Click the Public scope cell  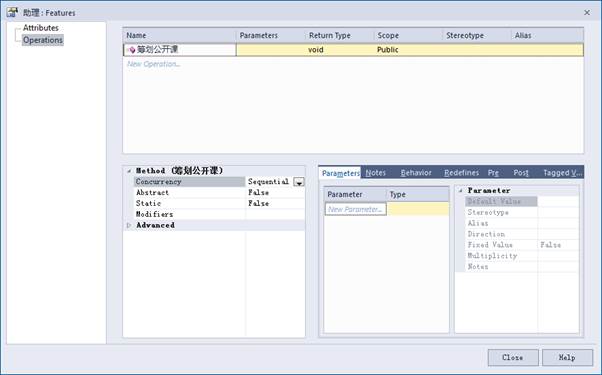[387, 50]
